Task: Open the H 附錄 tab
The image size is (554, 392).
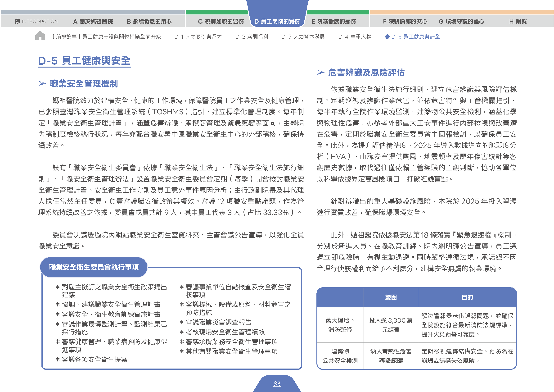Action: [x=518, y=22]
